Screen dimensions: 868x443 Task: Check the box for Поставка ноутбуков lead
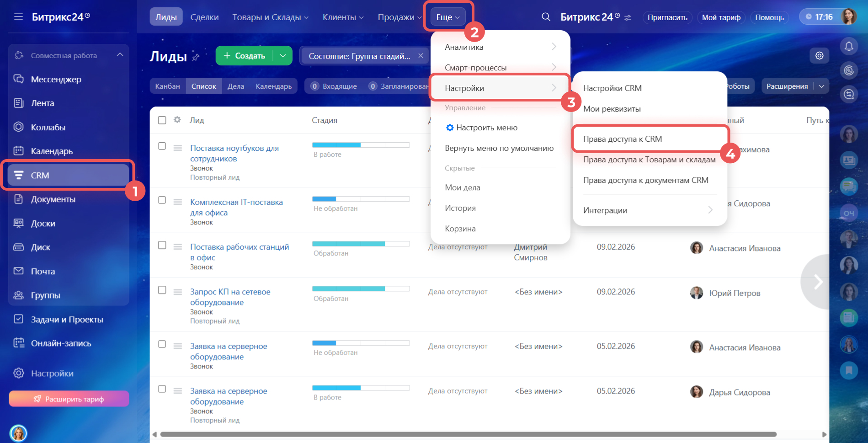[x=162, y=146]
